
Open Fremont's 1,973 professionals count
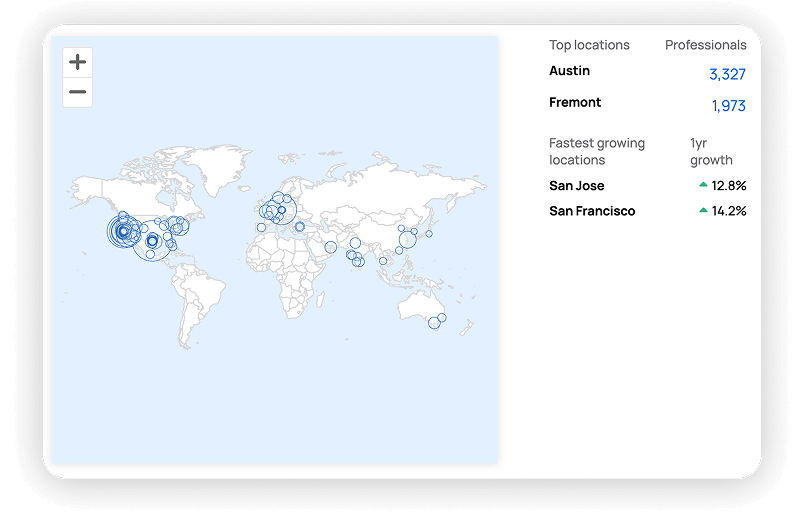(x=728, y=106)
